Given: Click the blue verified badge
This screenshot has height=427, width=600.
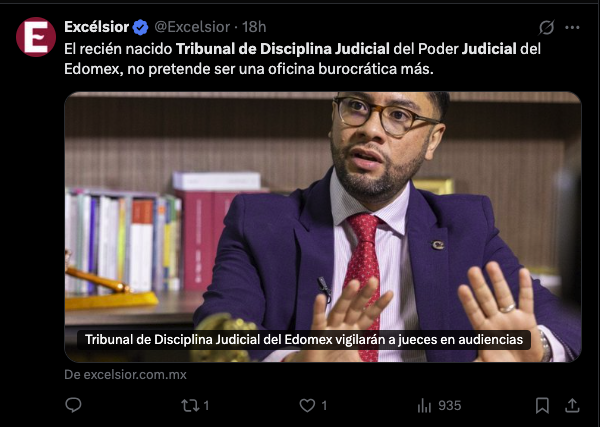Looking at the screenshot, I should pyautogui.click(x=140, y=28).
